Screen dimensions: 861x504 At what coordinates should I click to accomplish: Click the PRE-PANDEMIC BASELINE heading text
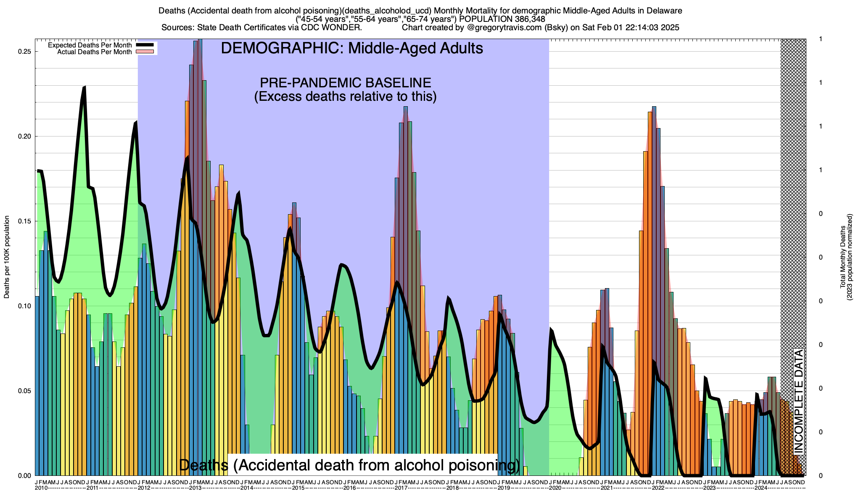point(345,82)
